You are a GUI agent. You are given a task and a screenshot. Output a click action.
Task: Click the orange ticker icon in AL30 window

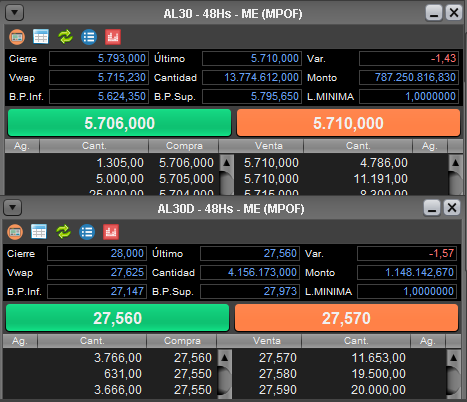point(17,37)
